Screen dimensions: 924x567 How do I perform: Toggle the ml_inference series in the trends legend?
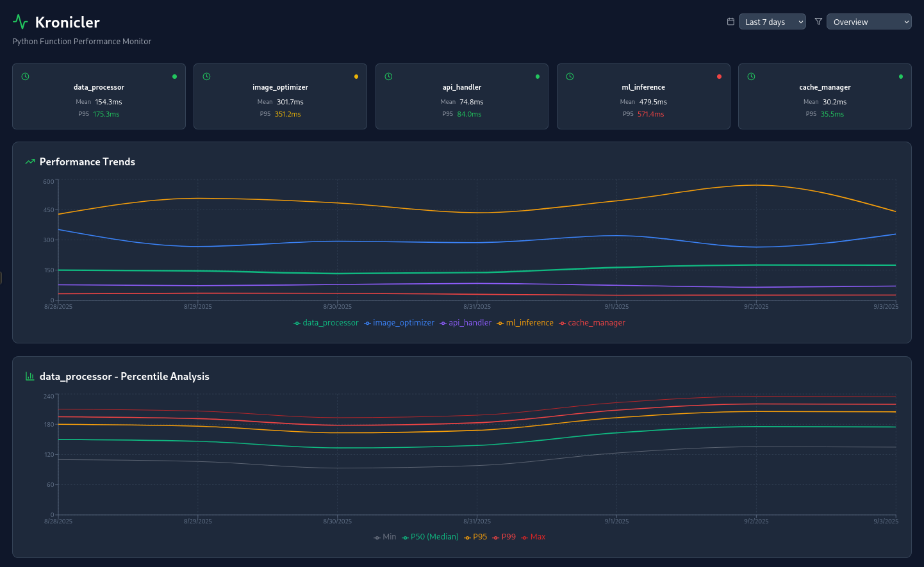525,323
